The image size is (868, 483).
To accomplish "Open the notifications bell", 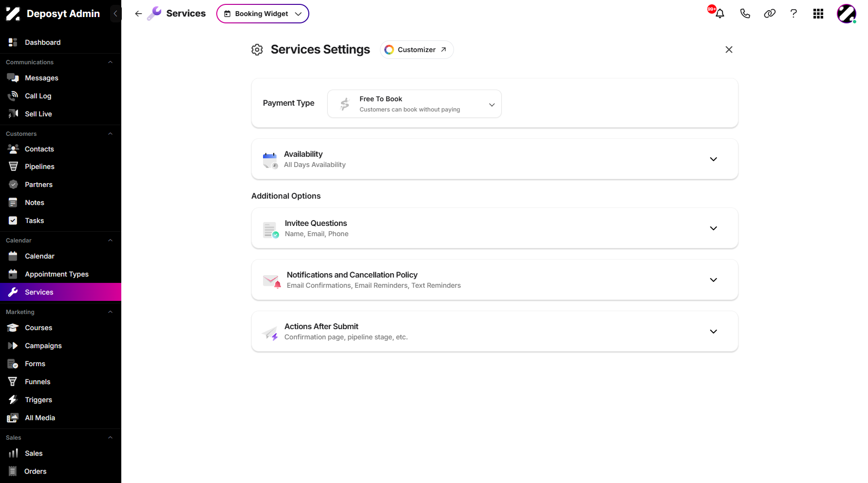I will tap(720, 14).
